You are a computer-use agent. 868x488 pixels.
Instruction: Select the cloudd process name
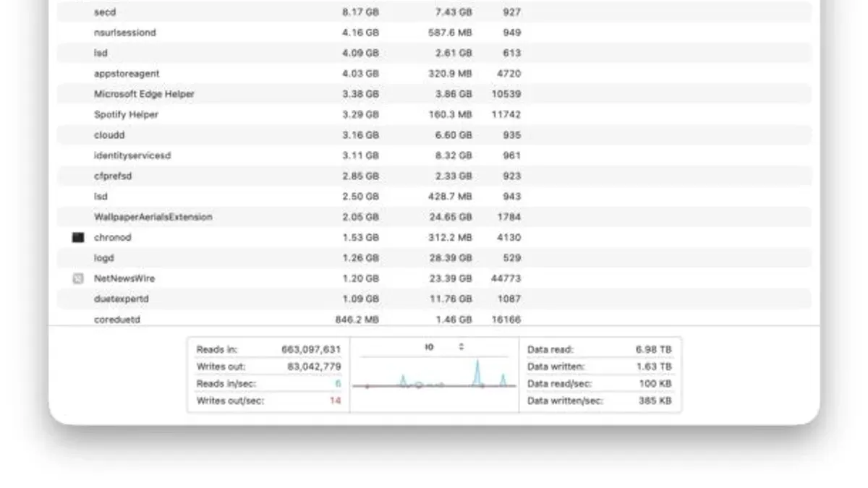point(109,135)
